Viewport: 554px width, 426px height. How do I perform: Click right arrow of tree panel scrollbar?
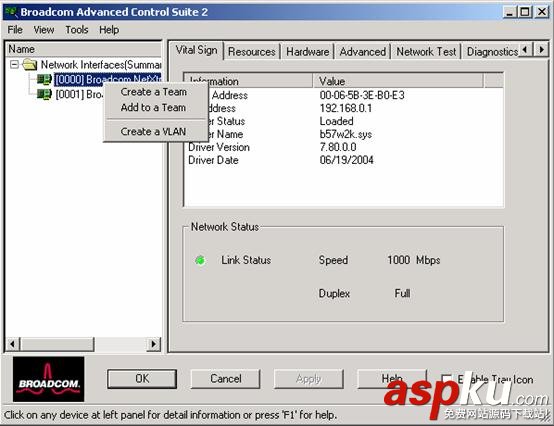154,344
